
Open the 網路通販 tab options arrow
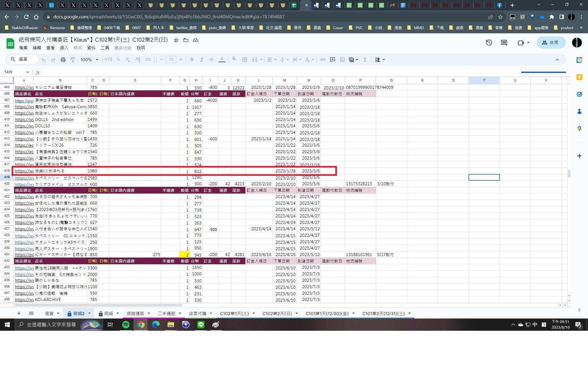149,313
